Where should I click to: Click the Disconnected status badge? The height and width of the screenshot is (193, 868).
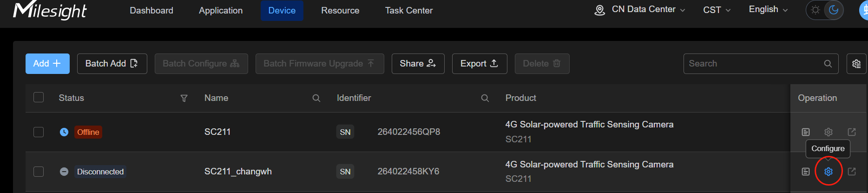tap(100, 172)
